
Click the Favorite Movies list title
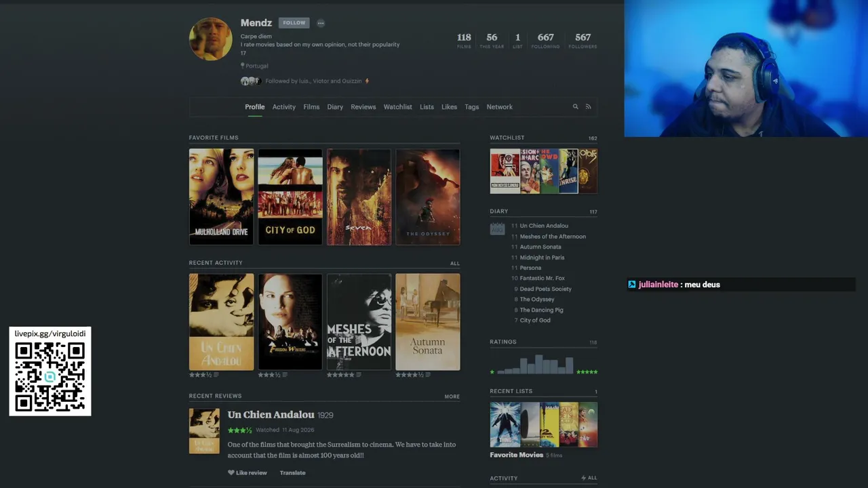pos(517,455)
